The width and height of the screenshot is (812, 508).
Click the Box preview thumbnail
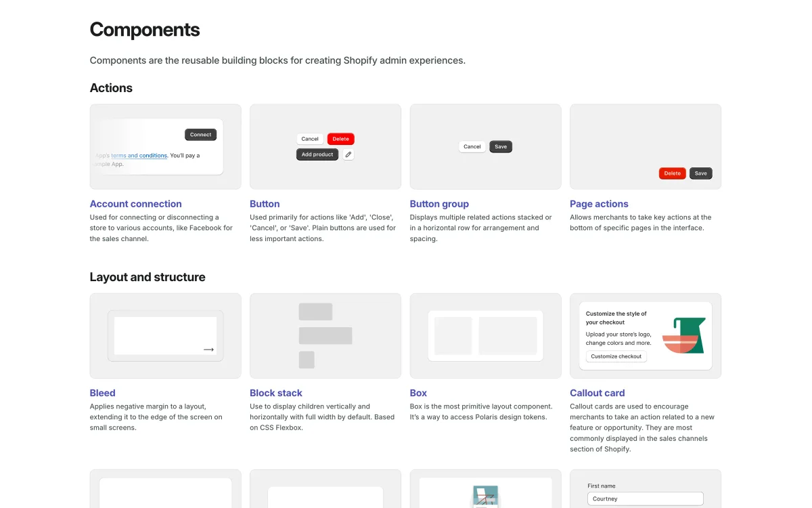(x=485, y=335)
